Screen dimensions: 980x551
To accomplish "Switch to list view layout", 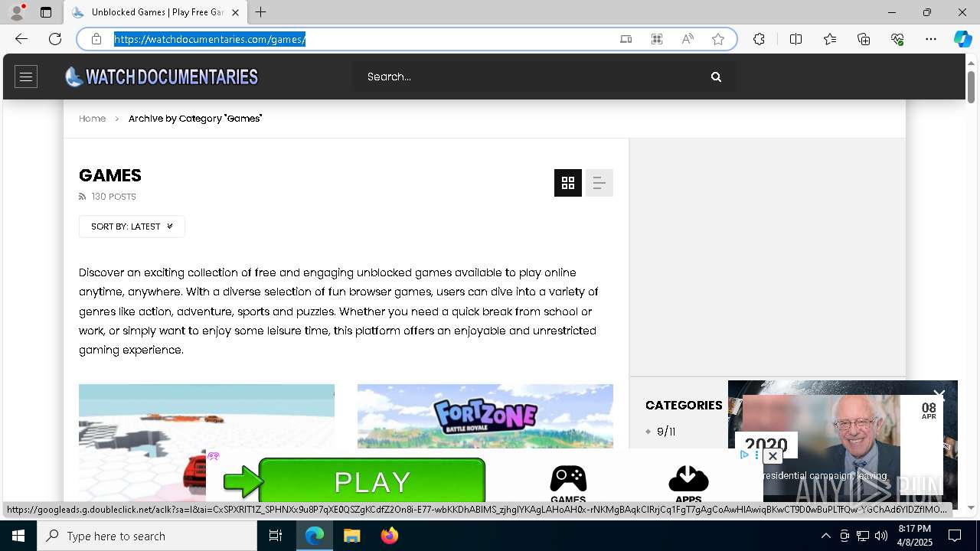I will pos(599,183).
